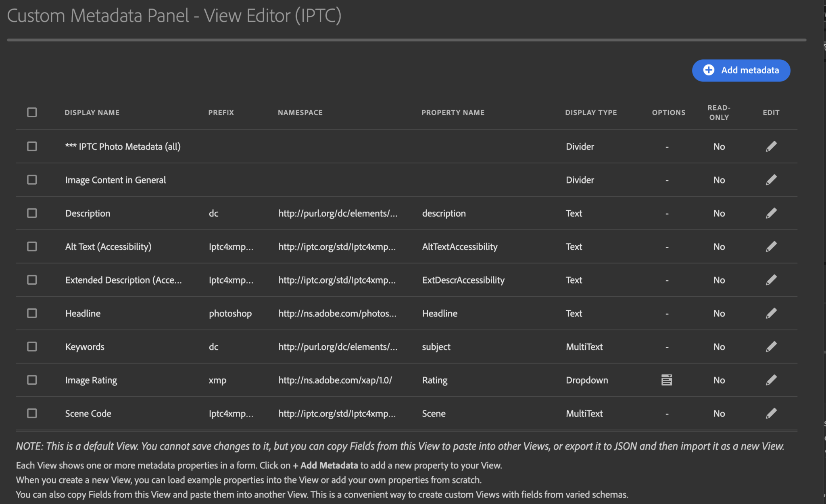Check the Description row checkbox
The width and height of the screenshot is (826, 504).
click(32, 213)
